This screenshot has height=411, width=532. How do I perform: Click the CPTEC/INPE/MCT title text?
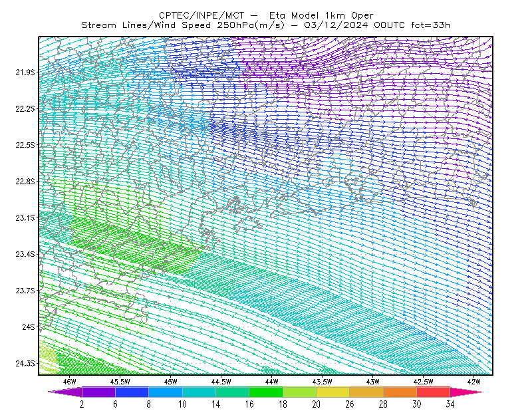point(201,15)
